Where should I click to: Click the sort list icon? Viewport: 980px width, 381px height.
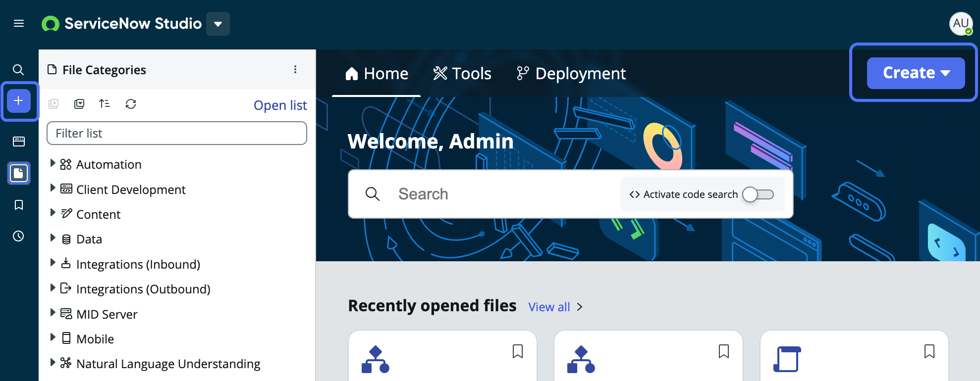pos(105,104)
